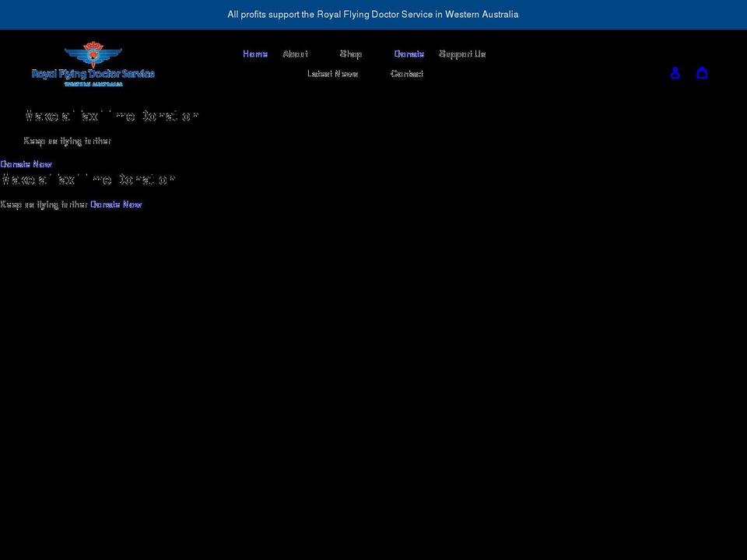Go to the Contact page
This screenshot has width=747, height=560.
[x=407, y=74]
